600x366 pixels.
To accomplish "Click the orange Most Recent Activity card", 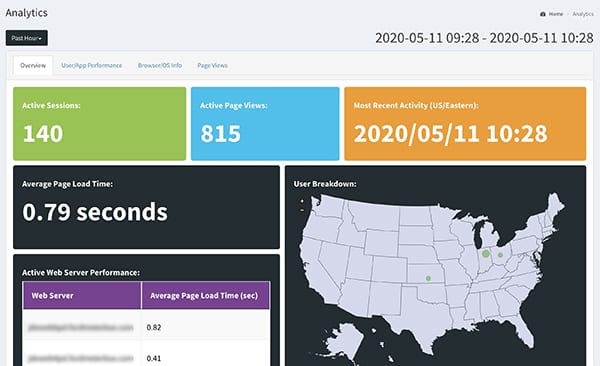I will pyautogui.click(x=465, y=124).
